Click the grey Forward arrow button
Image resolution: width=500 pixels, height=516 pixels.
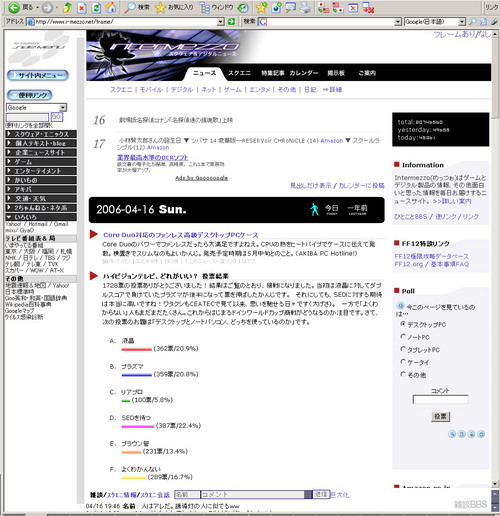pos(48,7)
